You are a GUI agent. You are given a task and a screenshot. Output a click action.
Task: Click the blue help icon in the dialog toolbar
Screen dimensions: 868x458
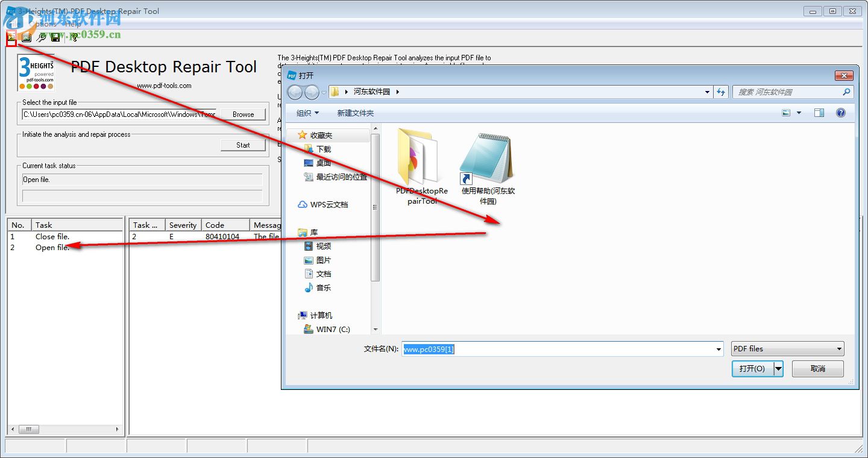(841, 113)
